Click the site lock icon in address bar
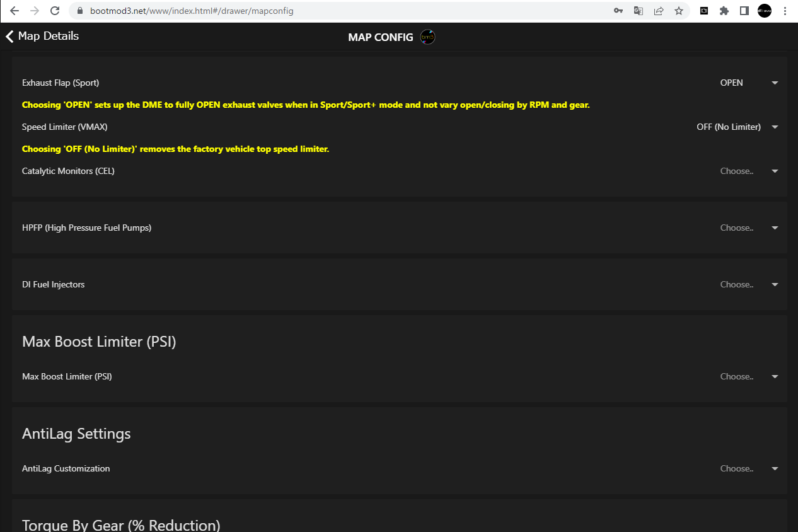This screenshot has width=798, height=532. 80,11
